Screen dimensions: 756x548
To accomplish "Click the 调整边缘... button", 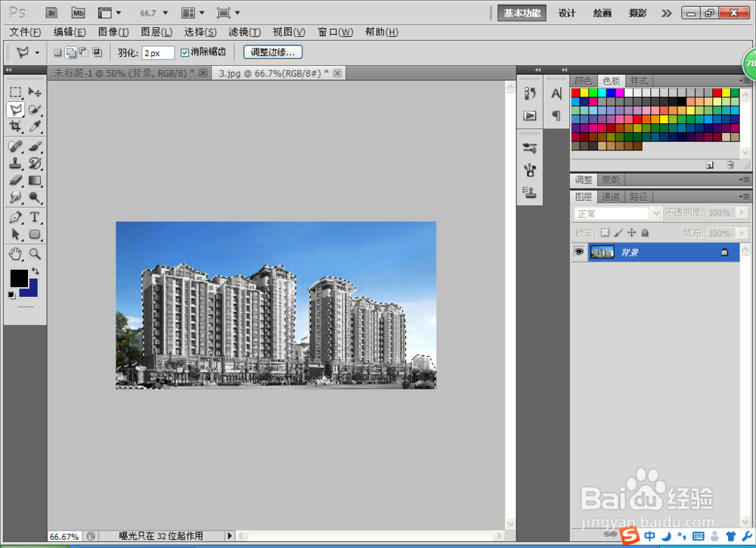I will point(273,52).
